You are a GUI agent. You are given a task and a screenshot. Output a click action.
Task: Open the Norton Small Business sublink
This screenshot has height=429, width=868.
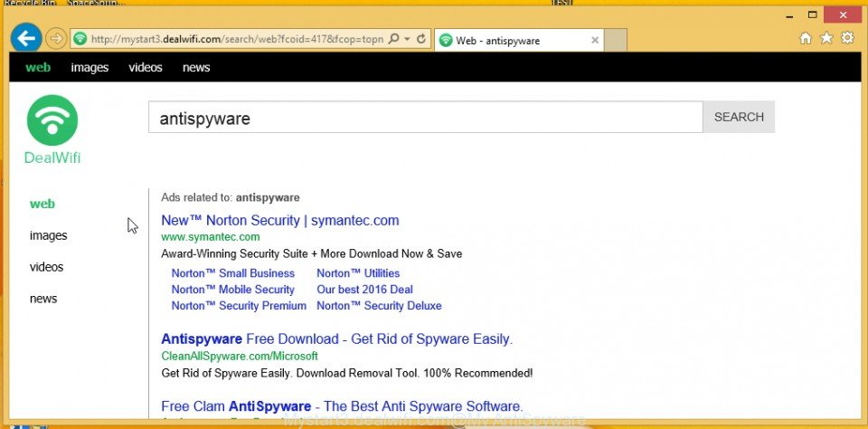point(233,273)
